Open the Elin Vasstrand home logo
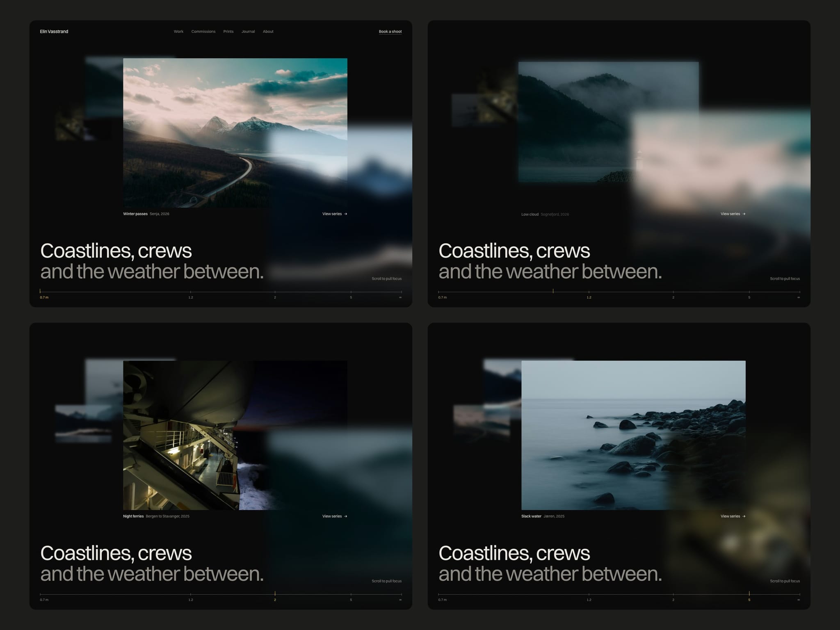840x630 pixels. pyautogui.click(x=54, y=32)
